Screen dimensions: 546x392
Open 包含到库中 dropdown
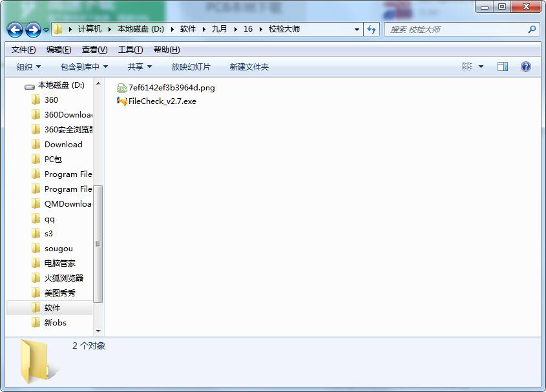point(84,67)
